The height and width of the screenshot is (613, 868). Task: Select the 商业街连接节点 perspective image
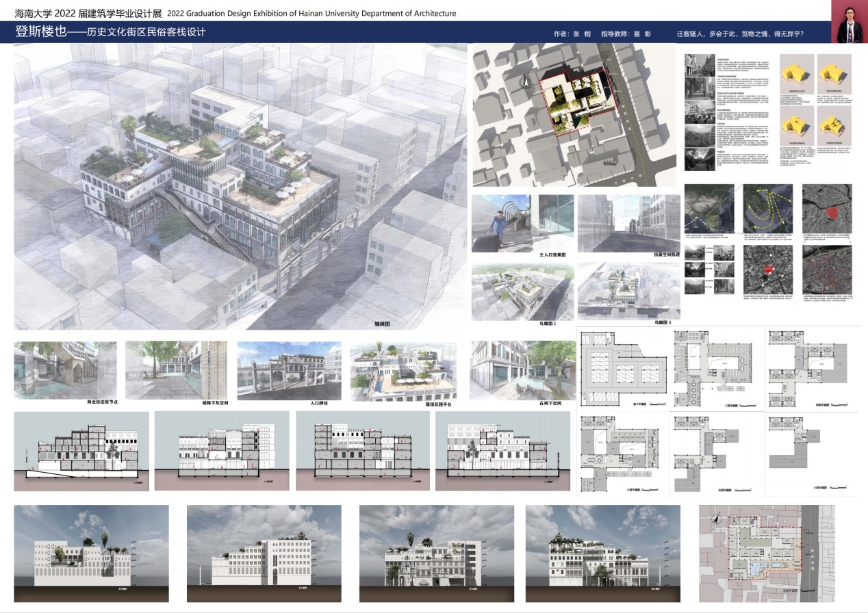[x=65, y=369]
